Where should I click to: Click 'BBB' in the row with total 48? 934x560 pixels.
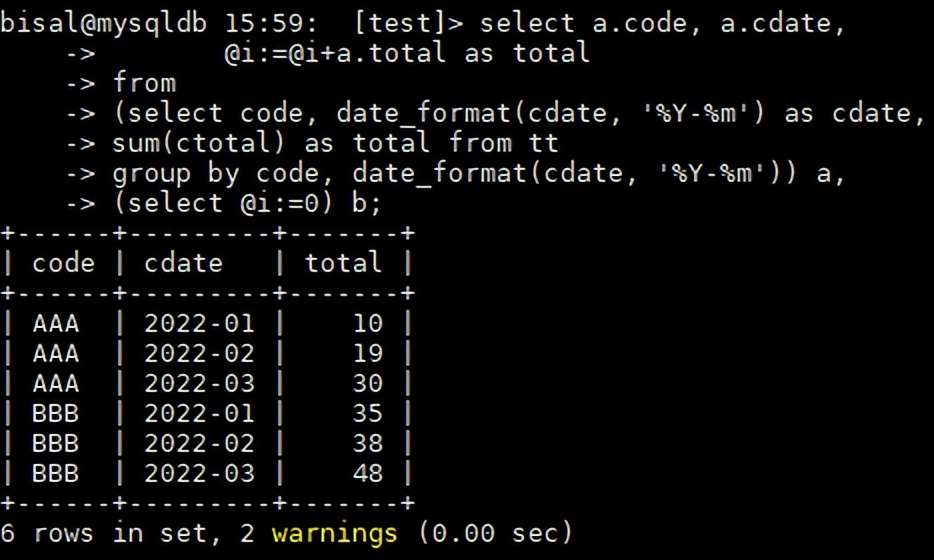(x=55, y=474)
